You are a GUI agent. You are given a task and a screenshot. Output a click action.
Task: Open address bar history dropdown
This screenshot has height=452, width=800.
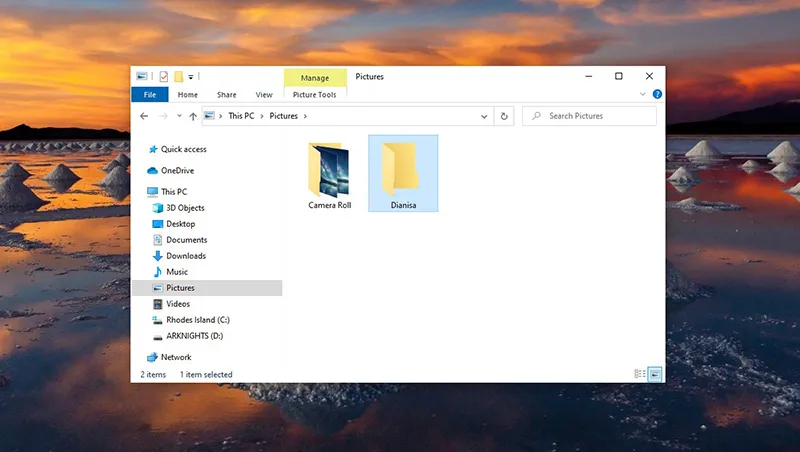485,116
